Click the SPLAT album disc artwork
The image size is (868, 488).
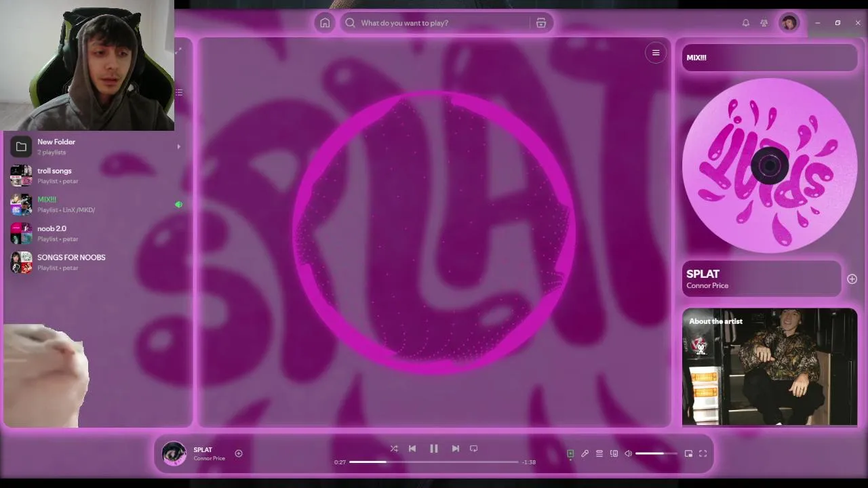tap(770, 165)
